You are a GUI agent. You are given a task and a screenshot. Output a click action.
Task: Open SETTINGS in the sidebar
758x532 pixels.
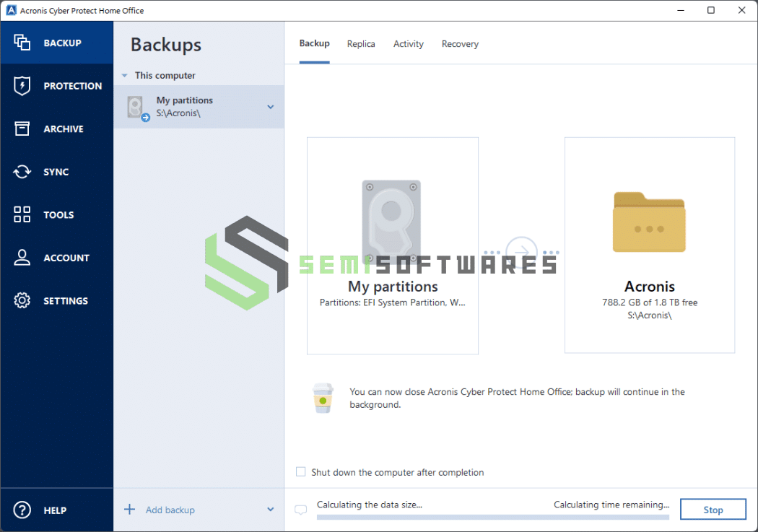tap(57, 300)
